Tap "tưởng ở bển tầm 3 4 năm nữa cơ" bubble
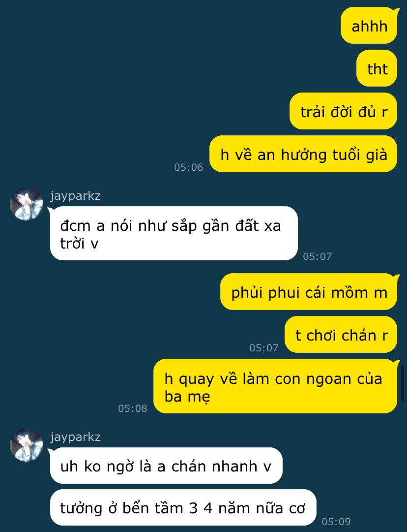 point(183,507)
